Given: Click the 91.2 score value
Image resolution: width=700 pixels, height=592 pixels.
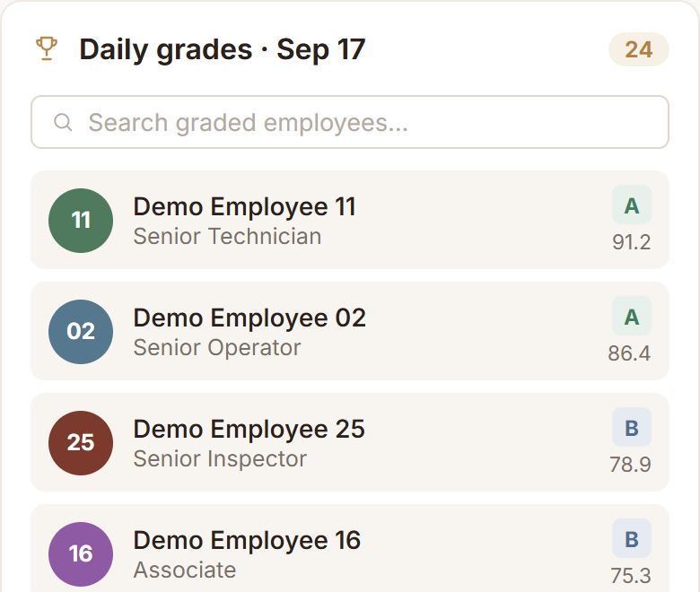Looking at the screenshot, I should (631, 242).
